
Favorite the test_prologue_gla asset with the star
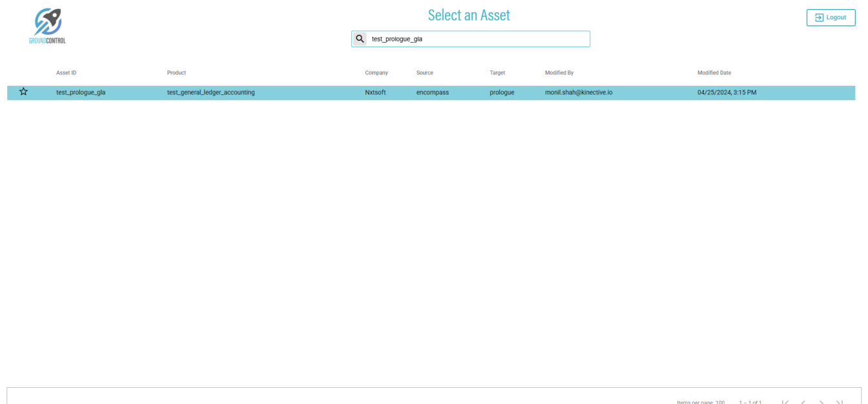[23, 92]
